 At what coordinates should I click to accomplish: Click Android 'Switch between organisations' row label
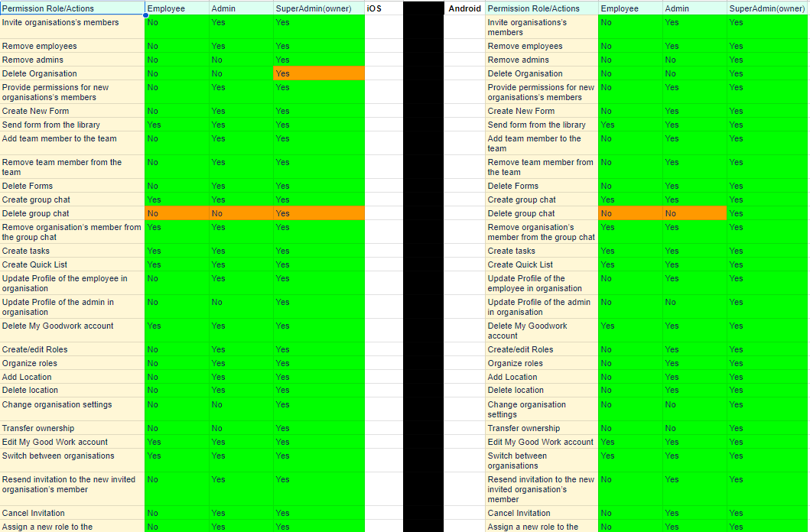(x=542, y=460)
